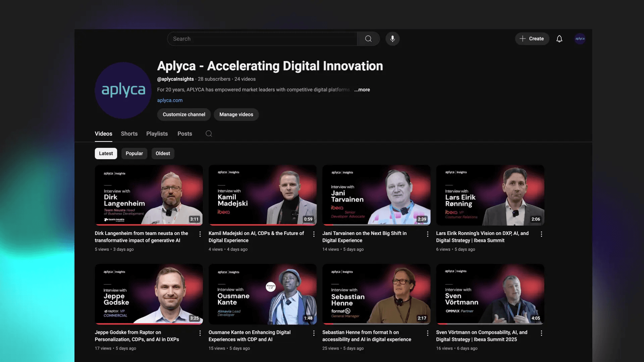Click the voice search microphone icon
Image resolution: width=644 pixels, height=362 pixels.
pyautogui.click(x=392, y=39)
